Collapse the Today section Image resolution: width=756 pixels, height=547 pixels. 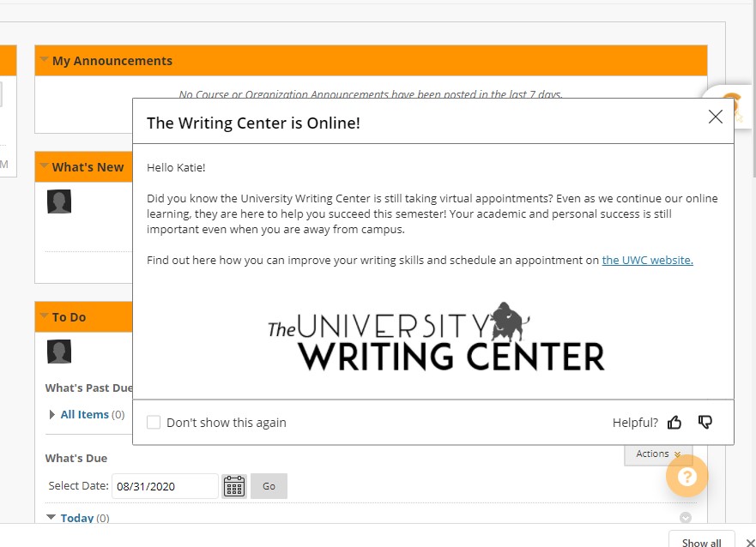(x=51, y=518)
